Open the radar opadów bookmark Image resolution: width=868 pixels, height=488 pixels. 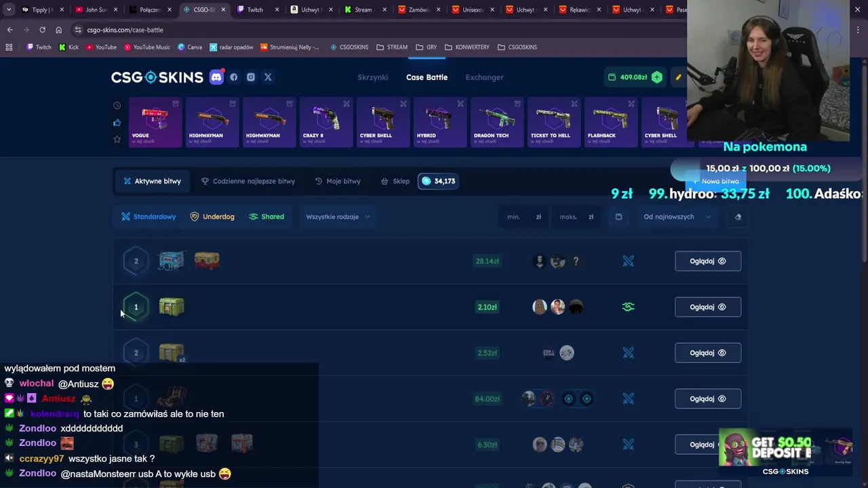point(231,47)
